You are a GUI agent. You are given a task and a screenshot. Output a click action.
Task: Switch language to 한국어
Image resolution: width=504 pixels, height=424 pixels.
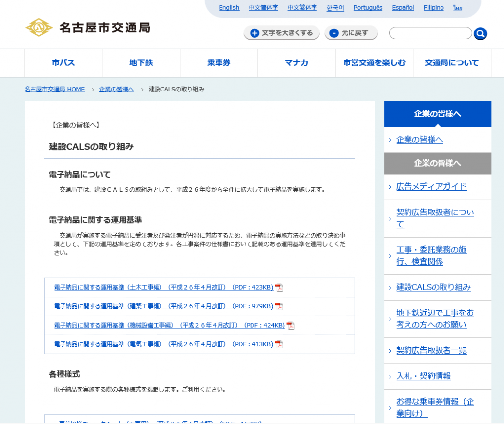(335, 8)
